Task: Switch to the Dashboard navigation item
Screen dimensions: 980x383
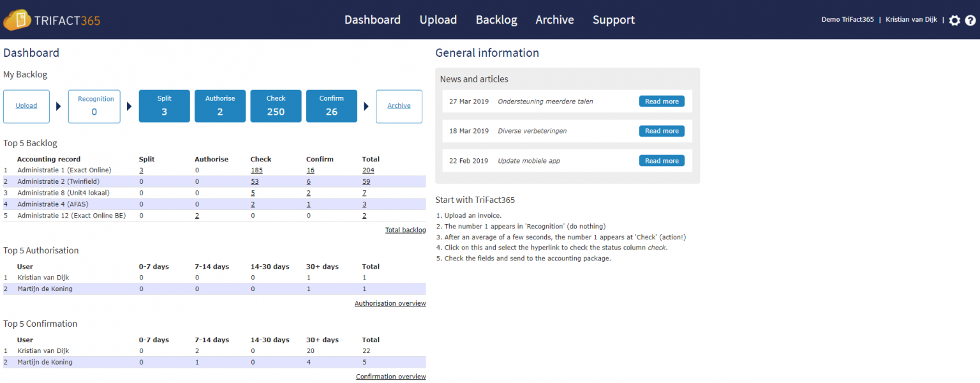Action: click(372, 20)
